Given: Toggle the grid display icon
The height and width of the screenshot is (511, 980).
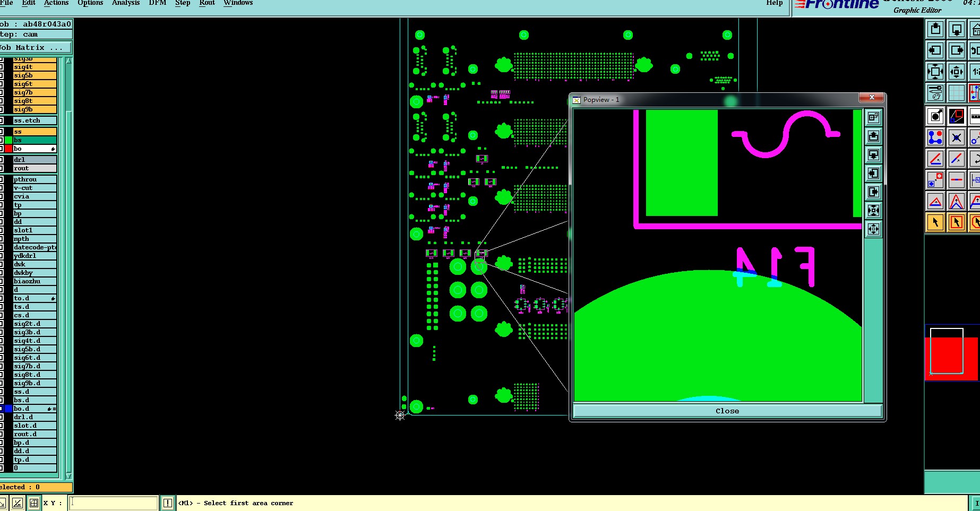Looking at the screenshot, I should click(957, 92).
